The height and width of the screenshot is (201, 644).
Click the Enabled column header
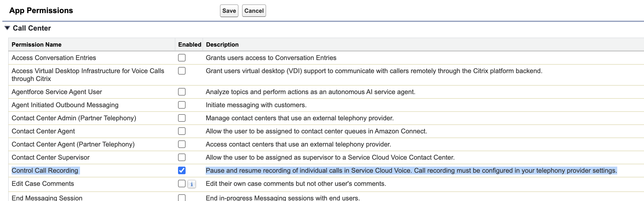point(190,45)
